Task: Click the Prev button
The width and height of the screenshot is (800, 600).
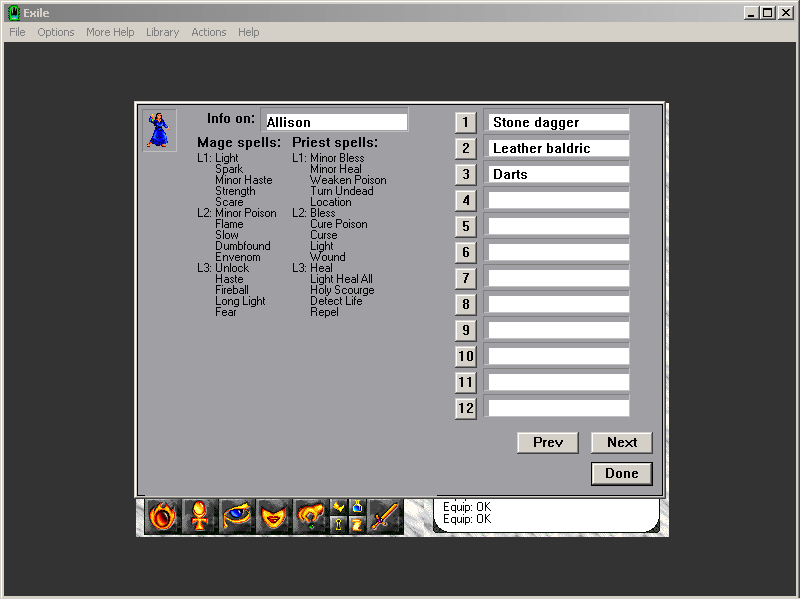Action: pyautogui.click(x=548, y=442)
